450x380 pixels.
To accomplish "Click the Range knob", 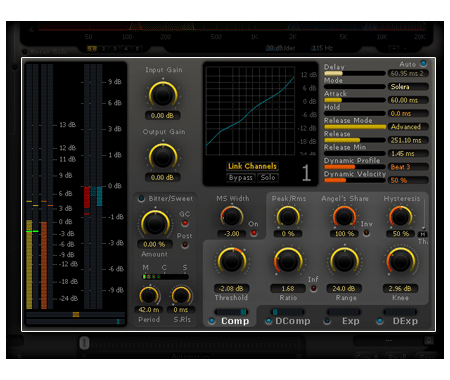I will 344,262.
